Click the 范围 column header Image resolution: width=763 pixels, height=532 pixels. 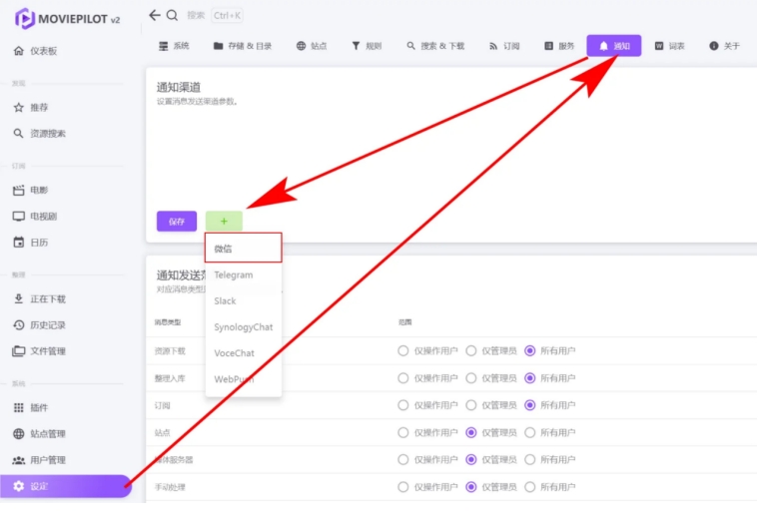click(x=404, y=322)
